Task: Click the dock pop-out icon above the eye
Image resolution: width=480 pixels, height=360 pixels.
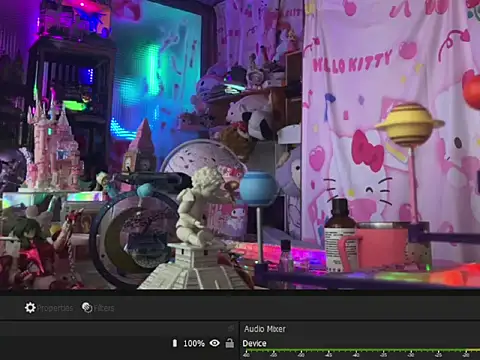Action: (231, 329)
